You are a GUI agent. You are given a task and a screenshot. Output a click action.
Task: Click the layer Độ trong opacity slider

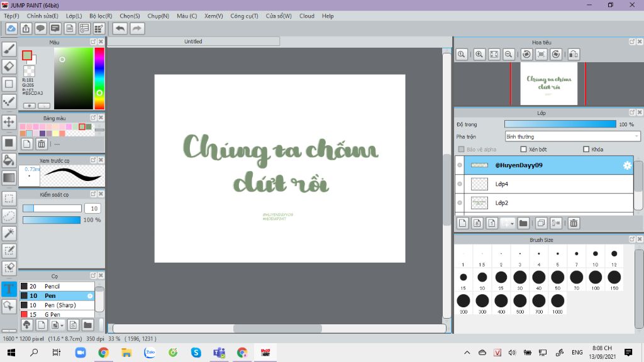tap(560, 124)
